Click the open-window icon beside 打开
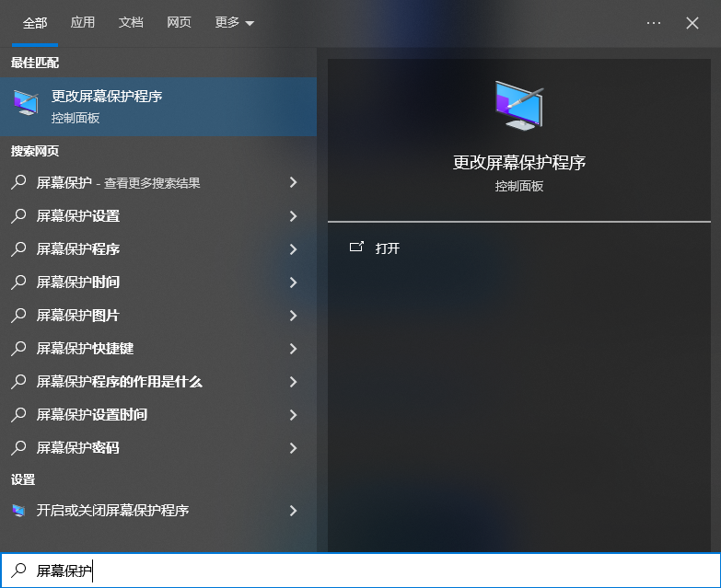 [356, 248]
